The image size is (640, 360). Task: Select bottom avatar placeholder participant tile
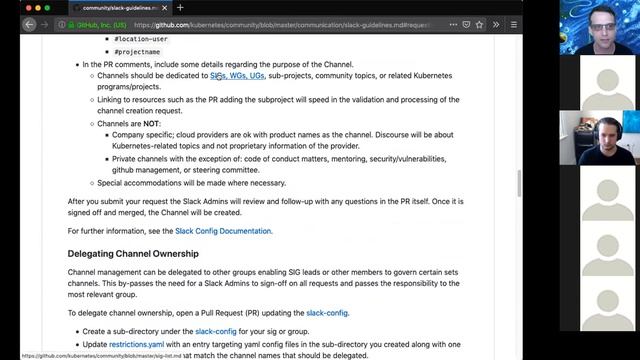pyautogui.click(x=607, y=303)
